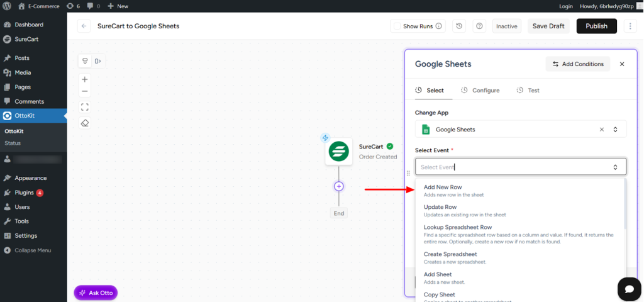
Task: Open SureCart in the WordPress sidebar
Action: click(x=27, y=39)
